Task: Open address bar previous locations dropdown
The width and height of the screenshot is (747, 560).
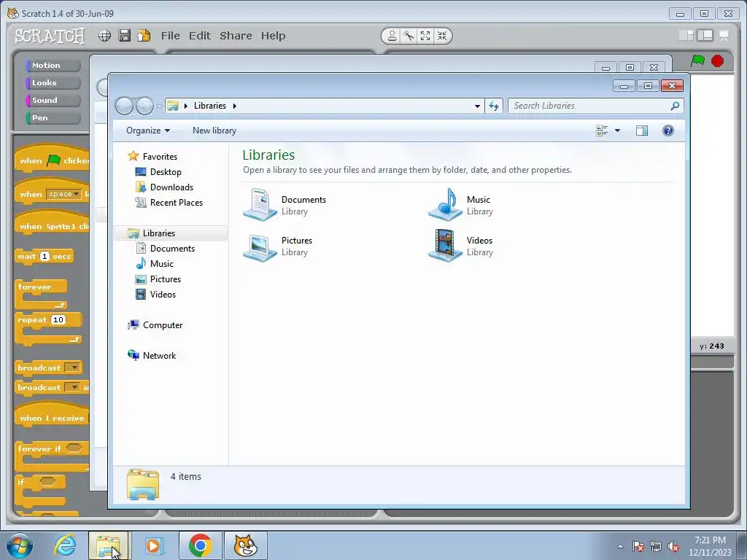Action: [x=477, y=106]
